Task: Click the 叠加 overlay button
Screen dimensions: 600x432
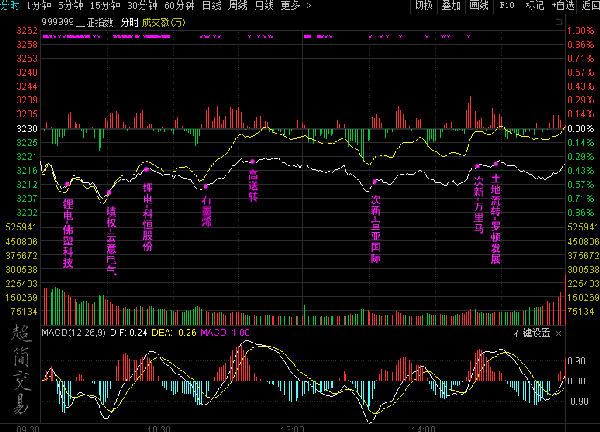Action: coord(451,5)
